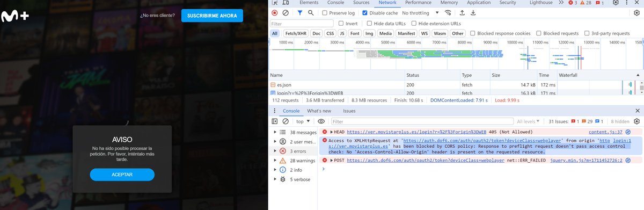Open Network panel settings gear

pyautogui.click(x=637, y=12)
